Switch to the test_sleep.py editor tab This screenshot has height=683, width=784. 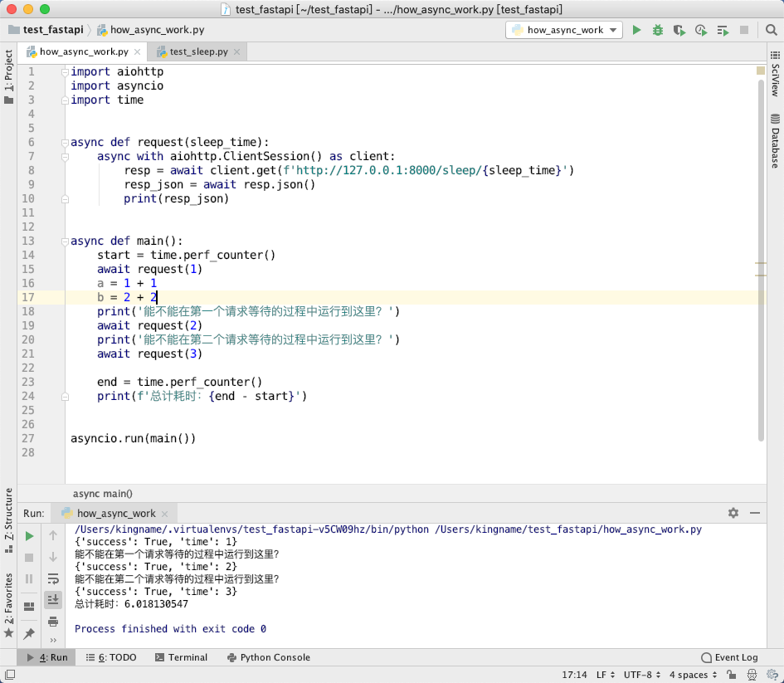pos(198,51)
